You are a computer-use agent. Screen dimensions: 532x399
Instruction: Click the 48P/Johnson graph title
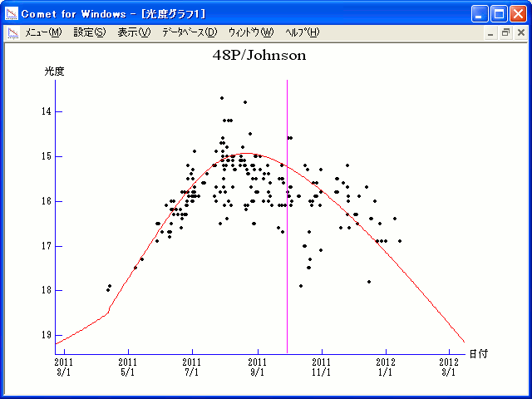(x=259, y=56)
